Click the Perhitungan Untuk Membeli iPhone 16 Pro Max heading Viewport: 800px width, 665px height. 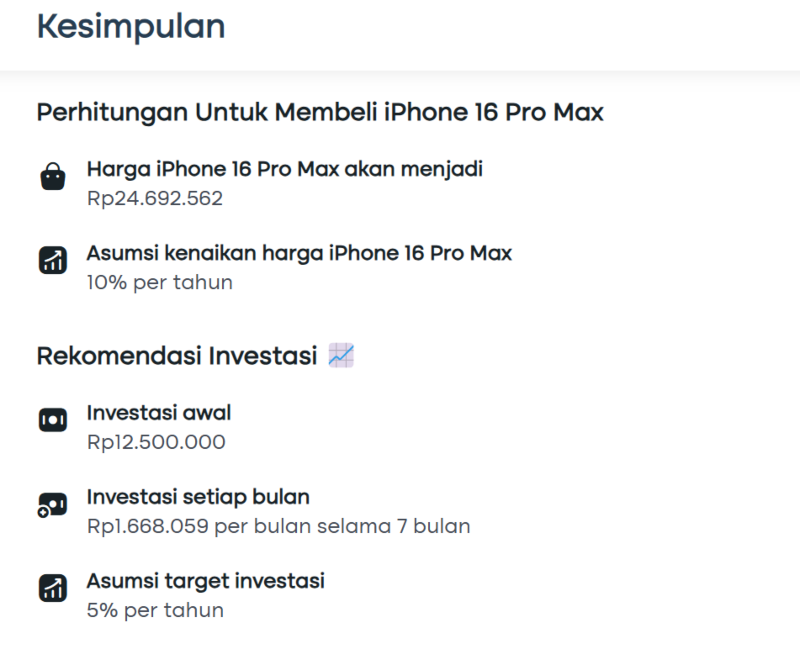point(320,112)
